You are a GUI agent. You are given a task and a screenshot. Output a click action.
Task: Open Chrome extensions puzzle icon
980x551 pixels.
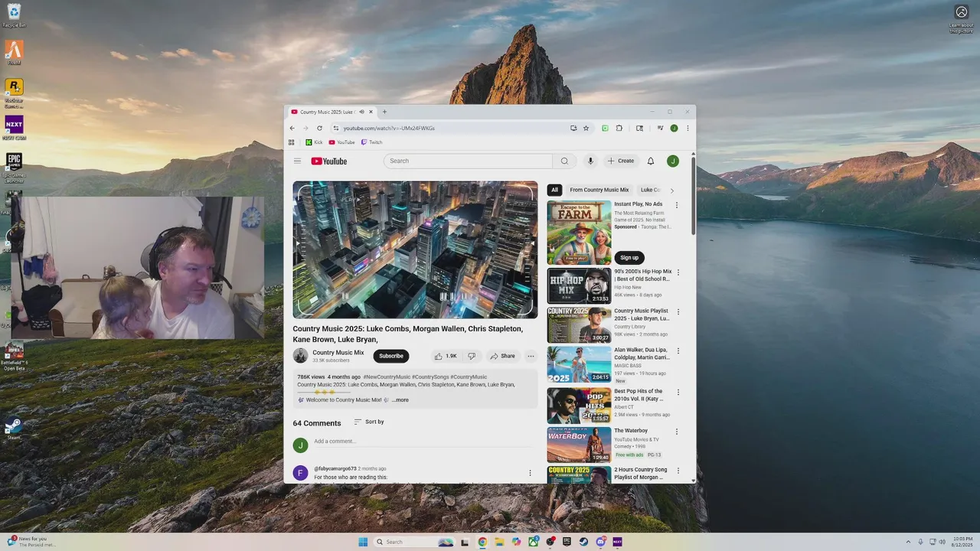tap(619, 128)
